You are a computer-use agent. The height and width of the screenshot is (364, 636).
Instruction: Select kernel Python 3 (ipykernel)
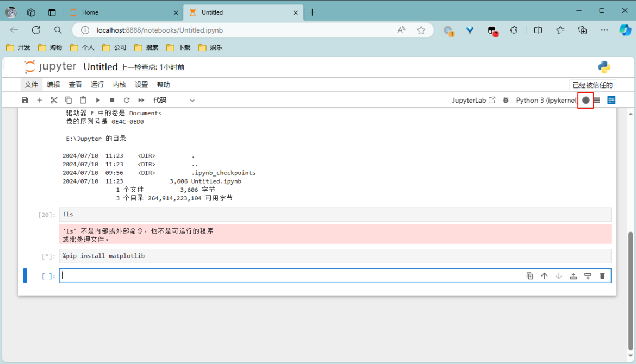546,100
